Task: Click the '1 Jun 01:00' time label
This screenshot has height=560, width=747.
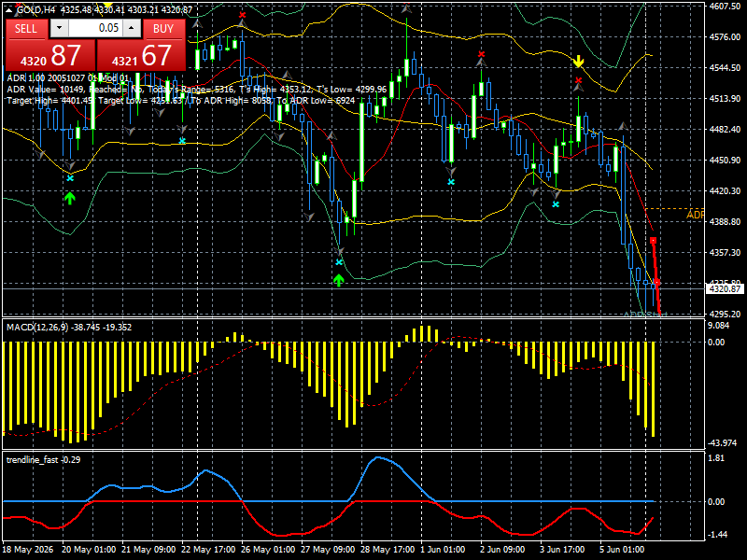Action: pyautogui.click(x=443, y=550)
